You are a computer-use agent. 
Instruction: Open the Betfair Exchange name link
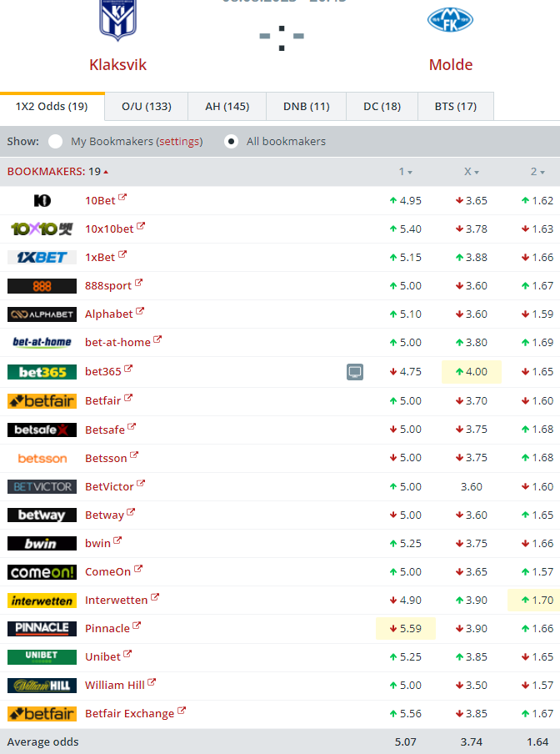click(x=130, y=714)
